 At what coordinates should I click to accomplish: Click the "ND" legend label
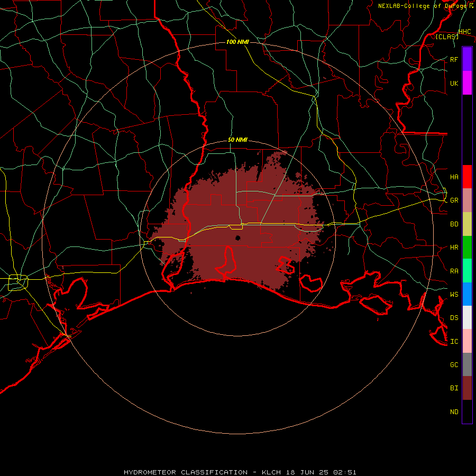tap(454, 412)
